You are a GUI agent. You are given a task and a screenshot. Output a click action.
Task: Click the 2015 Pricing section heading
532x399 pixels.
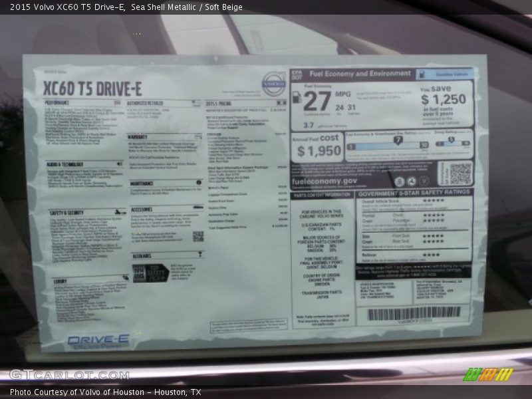pyautogui.click(x=219, y=103)
